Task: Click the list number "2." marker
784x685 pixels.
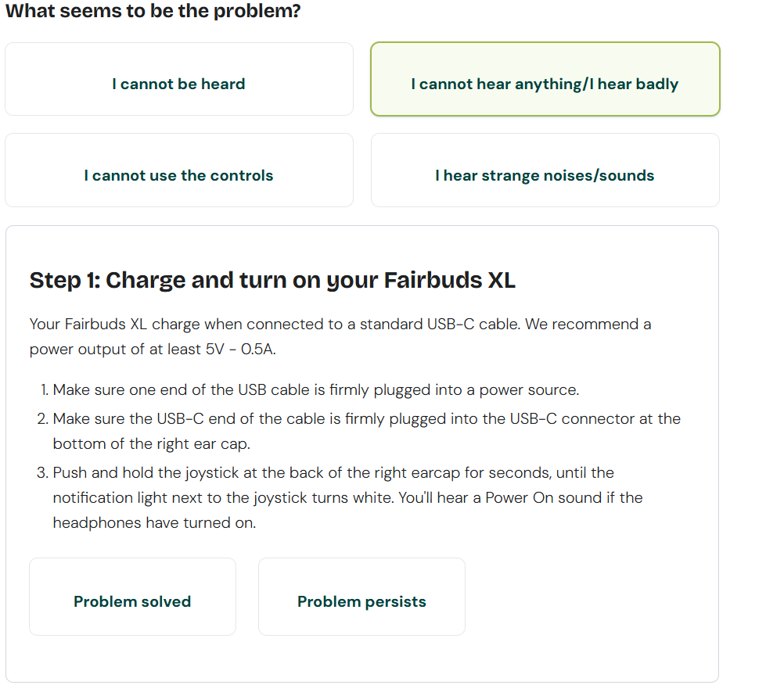Action: (x=44, y=419)
